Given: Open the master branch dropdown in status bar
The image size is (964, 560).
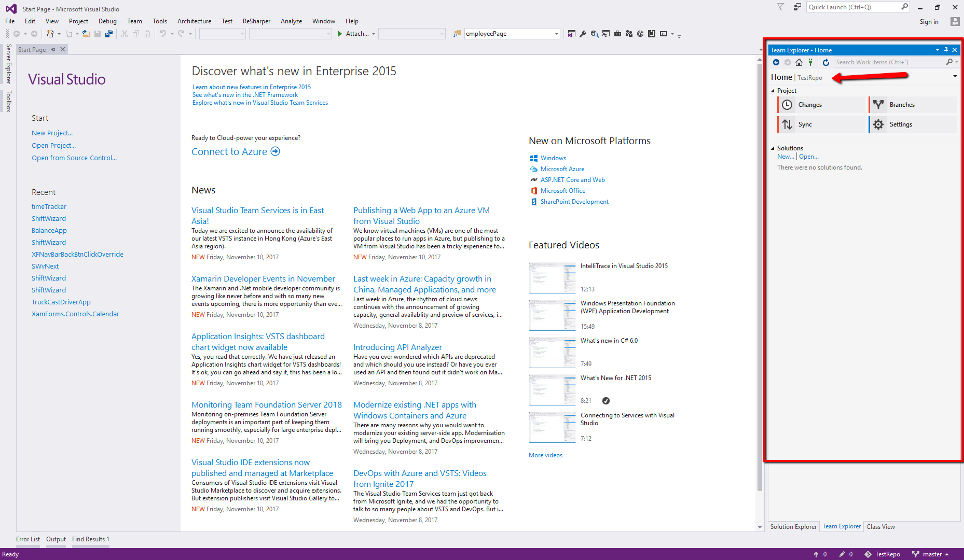Looking at the screenshot, I should (x=932, y=554).
